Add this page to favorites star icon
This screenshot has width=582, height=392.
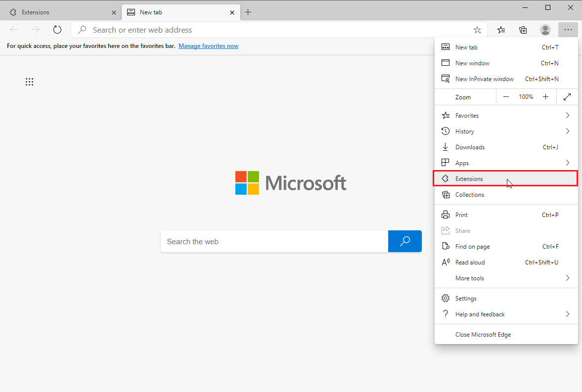coord(477,30)
